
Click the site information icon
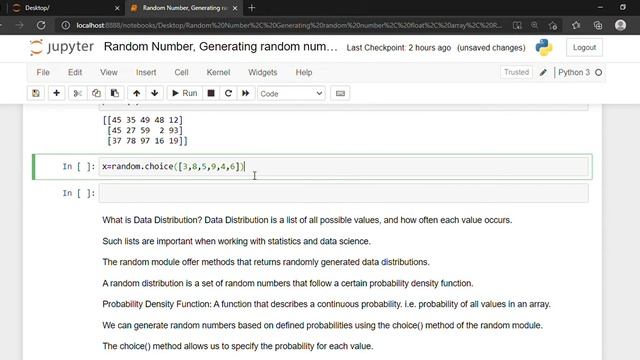pyautogui.click(x=65, y=25)
